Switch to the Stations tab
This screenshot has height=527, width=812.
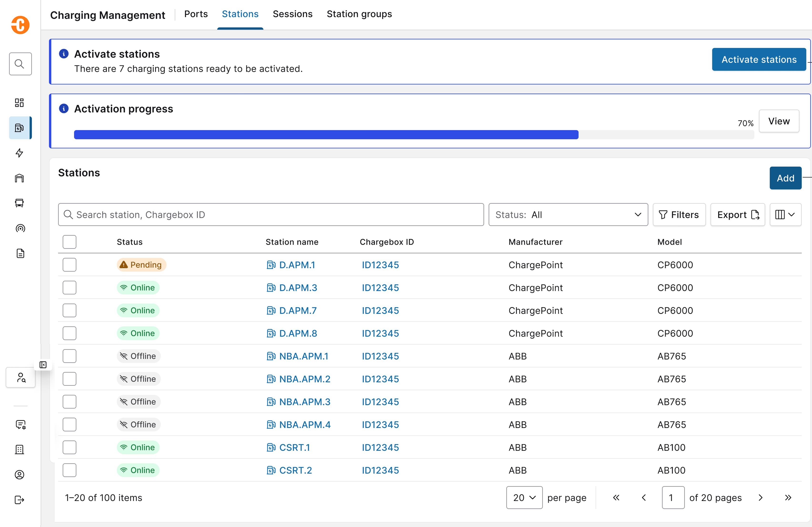240,14
